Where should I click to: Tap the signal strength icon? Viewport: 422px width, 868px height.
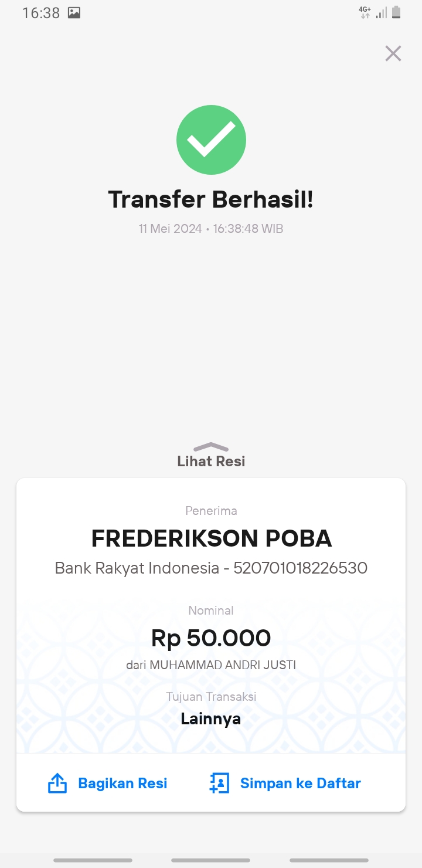pos(382,13)
